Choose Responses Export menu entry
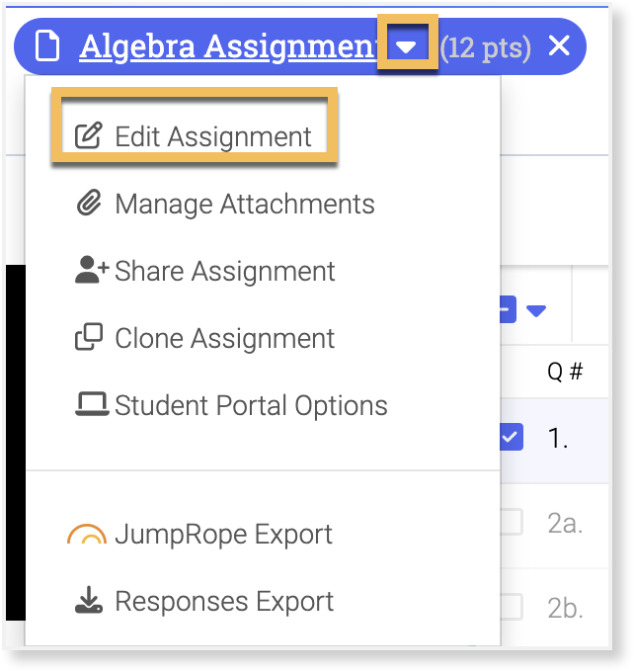Screen dimensions: 634x672 tap(224, 602)
